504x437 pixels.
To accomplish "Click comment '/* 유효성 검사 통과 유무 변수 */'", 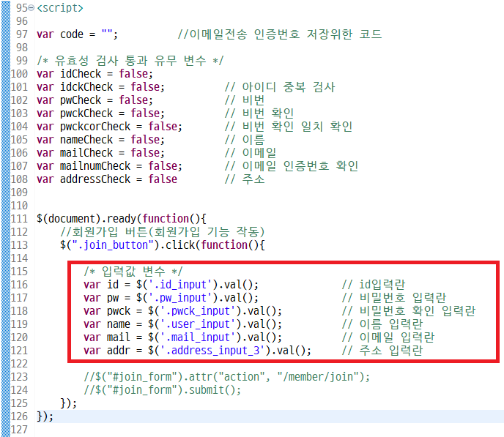I will coord(130,60).
